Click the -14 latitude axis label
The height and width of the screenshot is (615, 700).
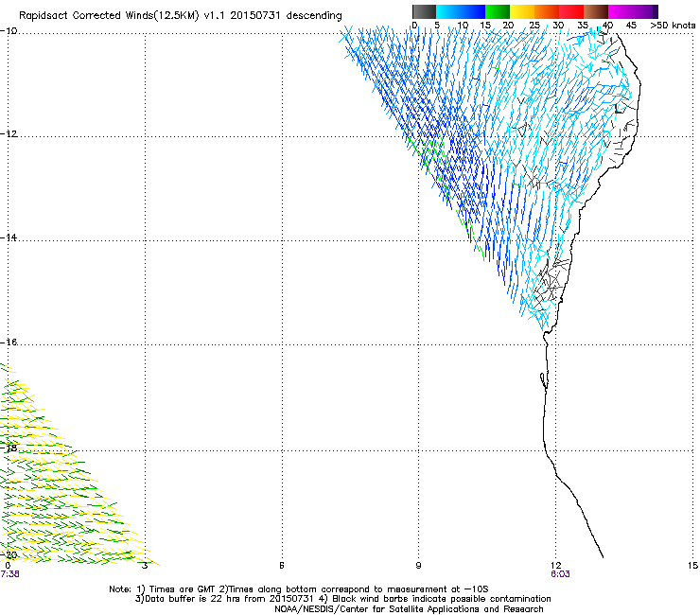pyautogui.click(x=9, y=237)
